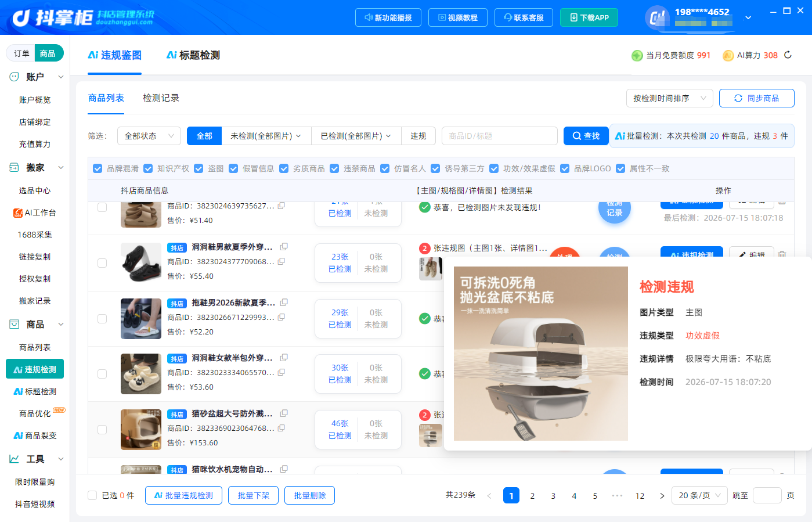The height and width of the screenshot is (522, 812).
Task: Copy product ID 3823024377709068
Action: tap(282, 261)
